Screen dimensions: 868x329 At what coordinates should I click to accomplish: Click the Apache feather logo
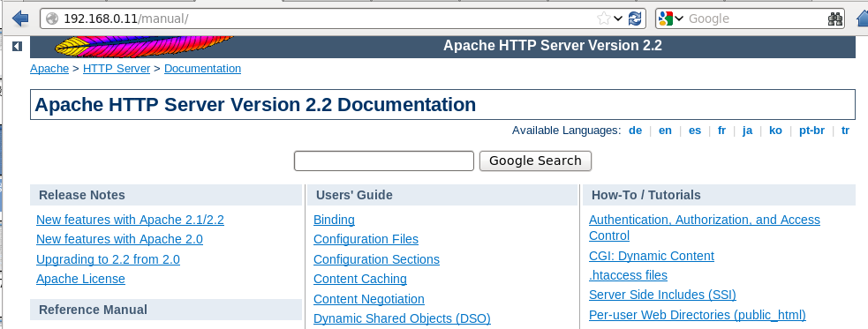pyautogui.click(x=144, y=47)
